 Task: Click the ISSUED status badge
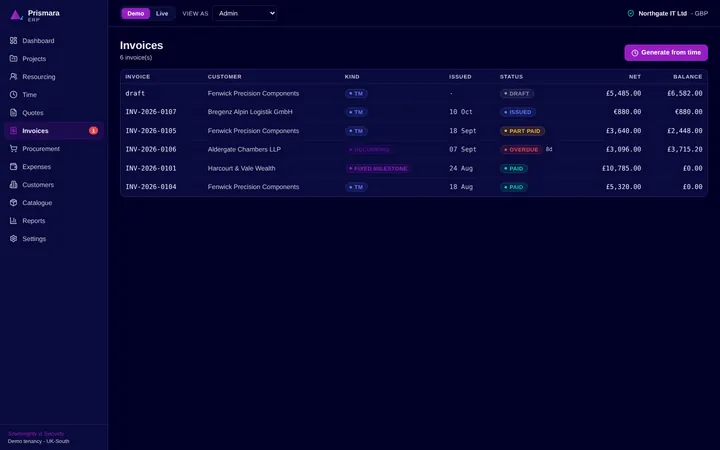pyautogui.click(x=518, y=112)
